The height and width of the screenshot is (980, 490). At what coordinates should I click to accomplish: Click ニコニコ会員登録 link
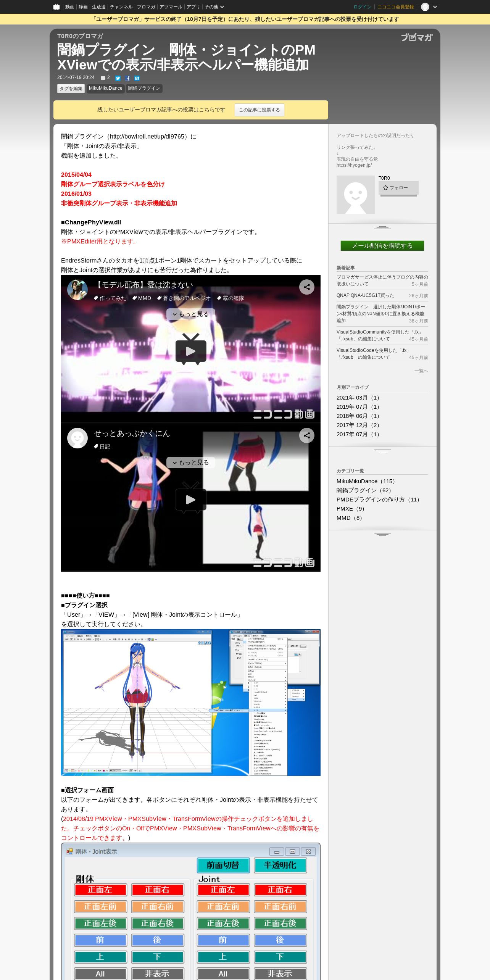pyautogui.click(x=396, y=7)
